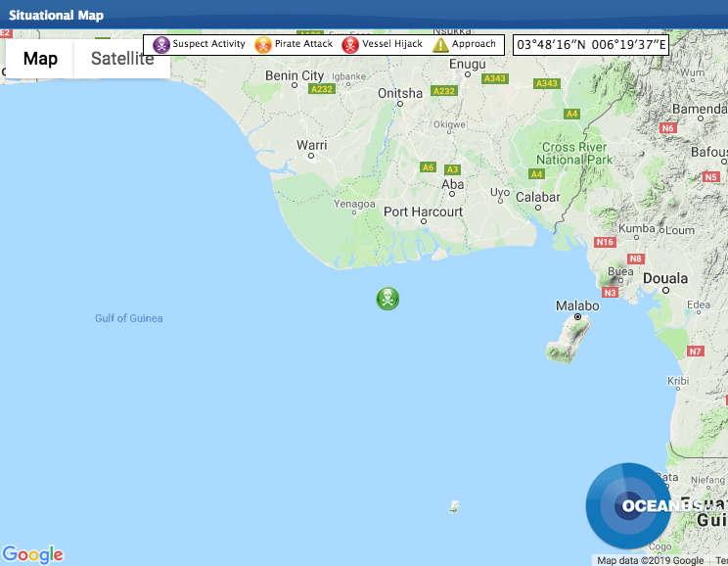Switch to the Map view

pos(40,59)
